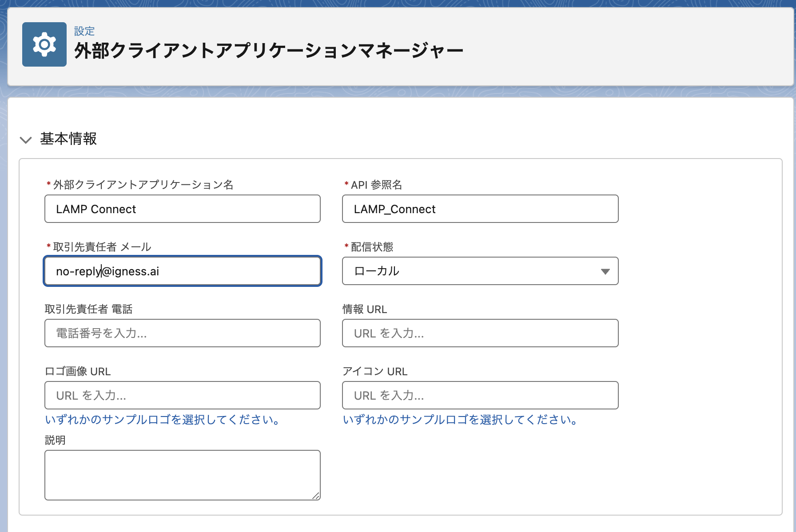Focus the 情報 URL input field
The width and height of the screenshot is (796, 532).
[480, 333]
